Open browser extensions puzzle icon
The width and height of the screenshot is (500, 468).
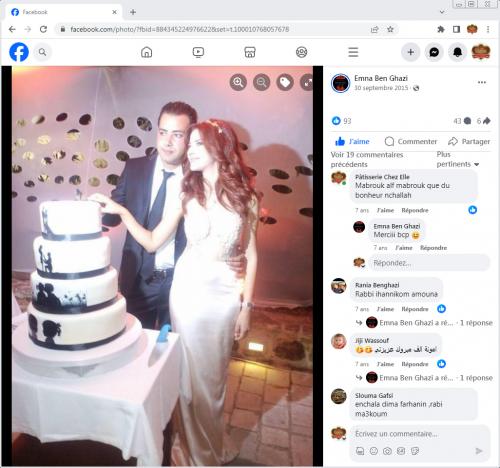(x=441, y=29)
